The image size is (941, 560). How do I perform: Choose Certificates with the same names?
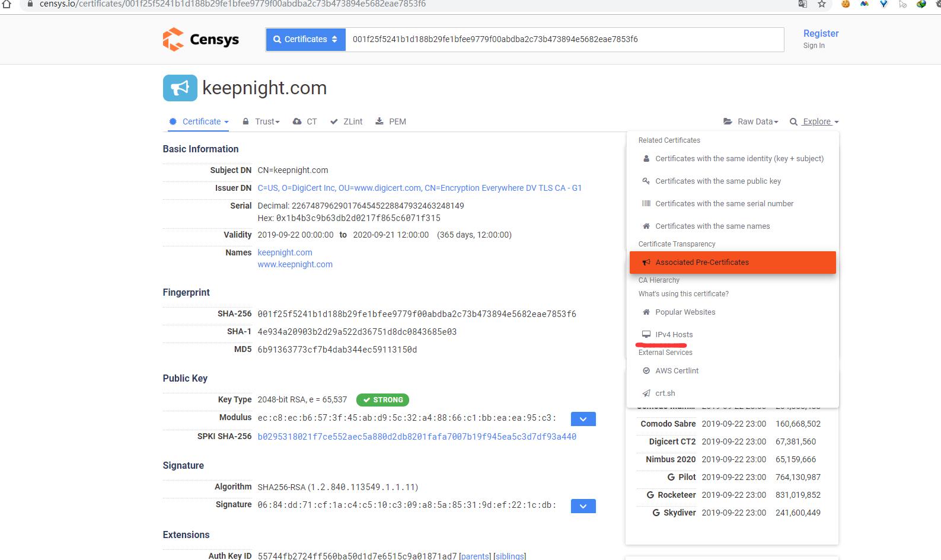(733, 226)
